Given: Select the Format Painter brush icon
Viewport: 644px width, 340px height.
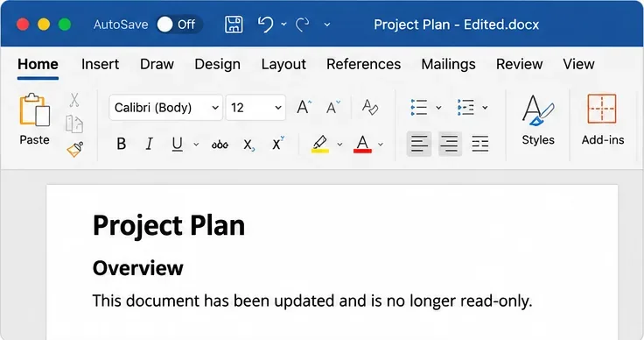Looking at the screenshot, I should pos(75,149).
